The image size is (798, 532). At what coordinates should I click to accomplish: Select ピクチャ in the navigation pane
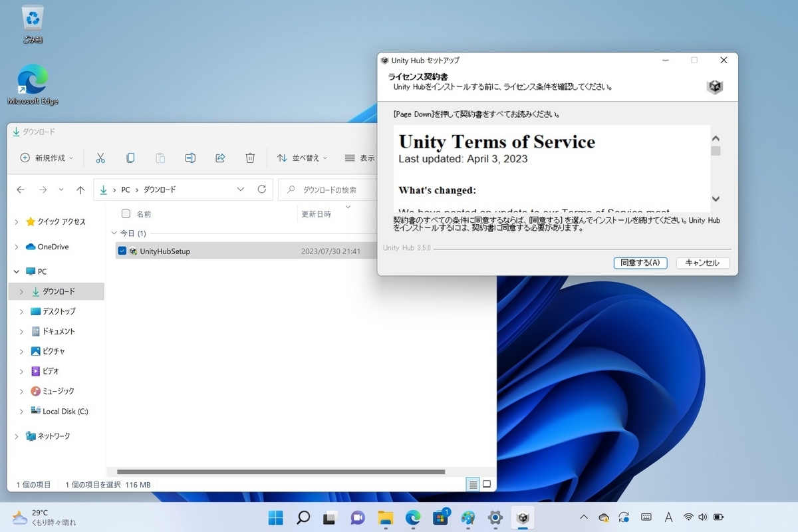click(x=53, y=351)
